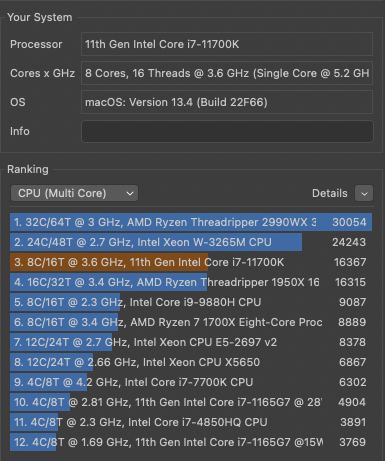The height and width of the screenshot is (461, 385).
Task: Click the score value 16315
Action: click(x=350, y=282)
